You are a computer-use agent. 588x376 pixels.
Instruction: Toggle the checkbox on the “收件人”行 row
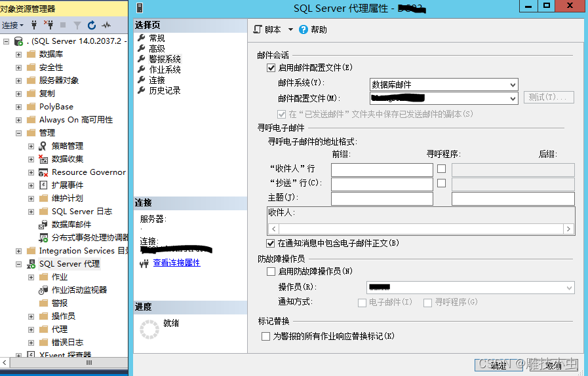[x=442, y=169]
